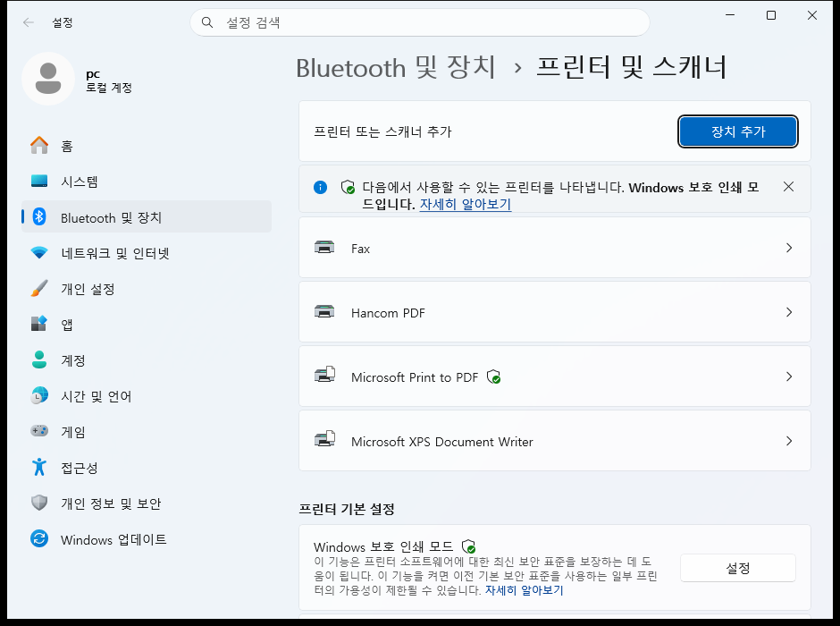The height and width of the screenshot is (626, 840).
Task: Open 자세히 알아보기 link in info banner
Action: tap(465, 204)
